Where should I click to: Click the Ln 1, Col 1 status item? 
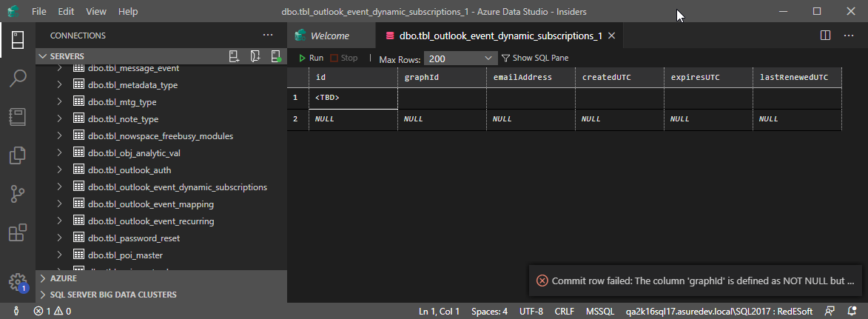(439, 312)
